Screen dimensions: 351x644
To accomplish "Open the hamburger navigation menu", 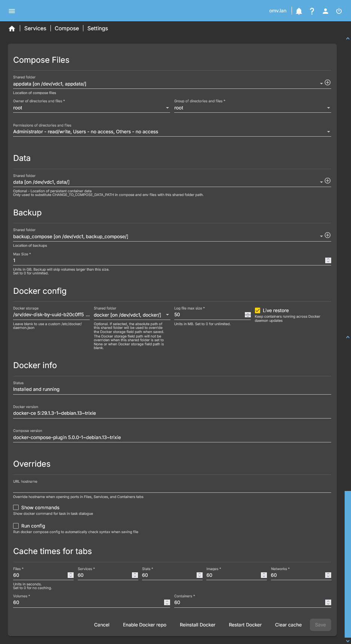I will (x=12, y=11).
